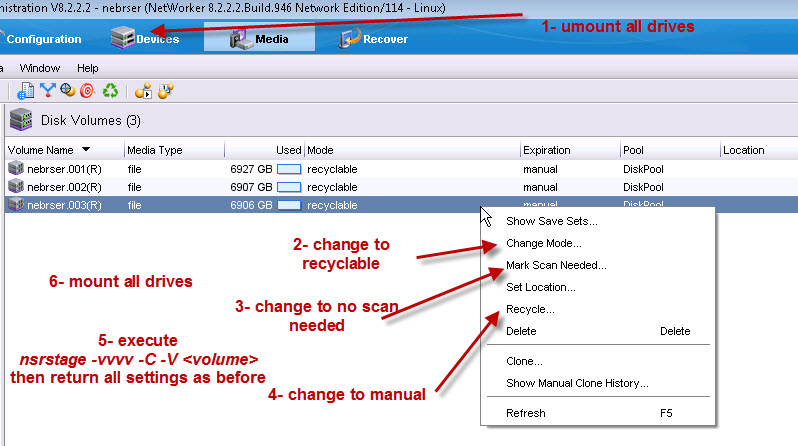
Task: Click the Pool column header
Action: [x=633, y=150]
